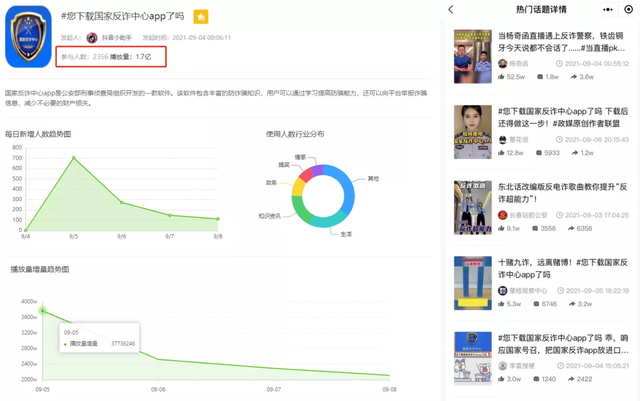Screen dimensions: 640x401
Task: Open the title 响应国家号召 video post
Action: 563,344
